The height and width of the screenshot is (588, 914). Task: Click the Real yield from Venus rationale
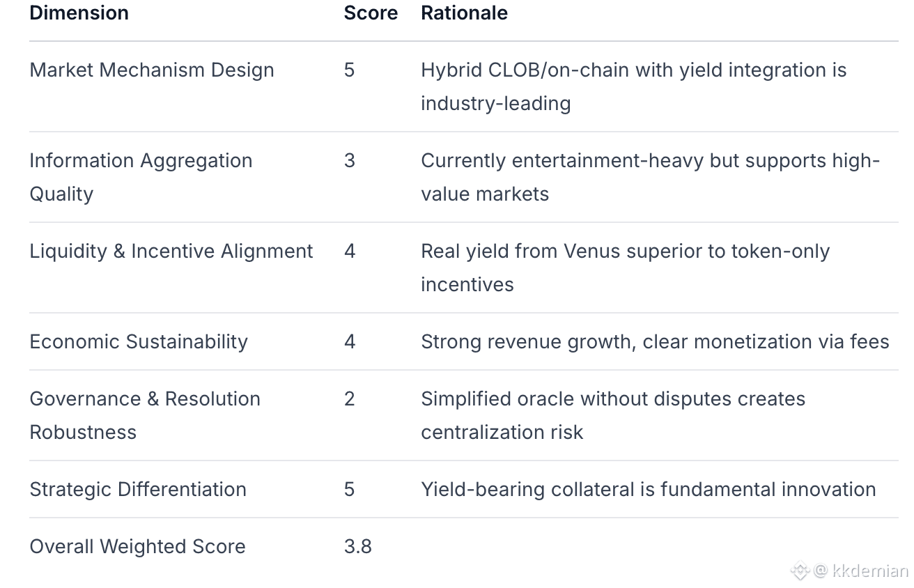click(624, 267)
